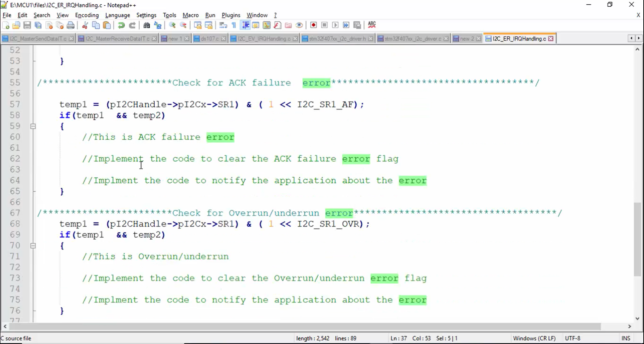Screen dimensions: 644x344
Task: Close all documents using the toolbar Close All icon
Action: (x=60, y=25)
